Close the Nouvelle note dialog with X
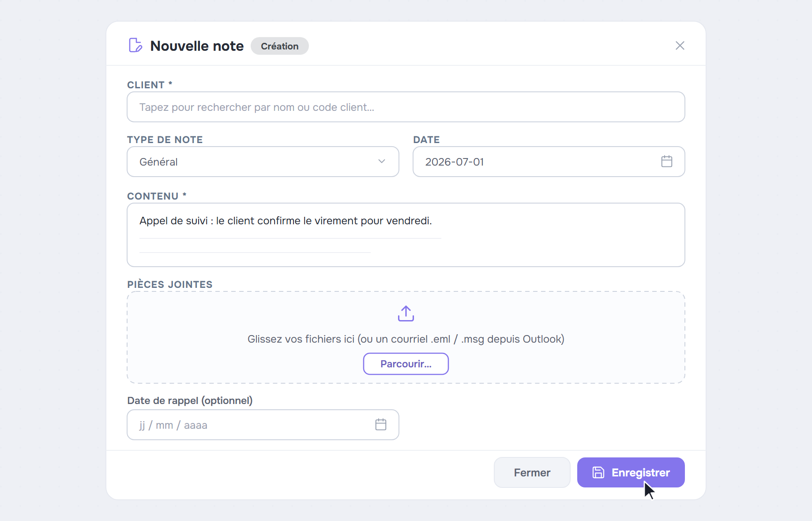 [x=680, y=45]
